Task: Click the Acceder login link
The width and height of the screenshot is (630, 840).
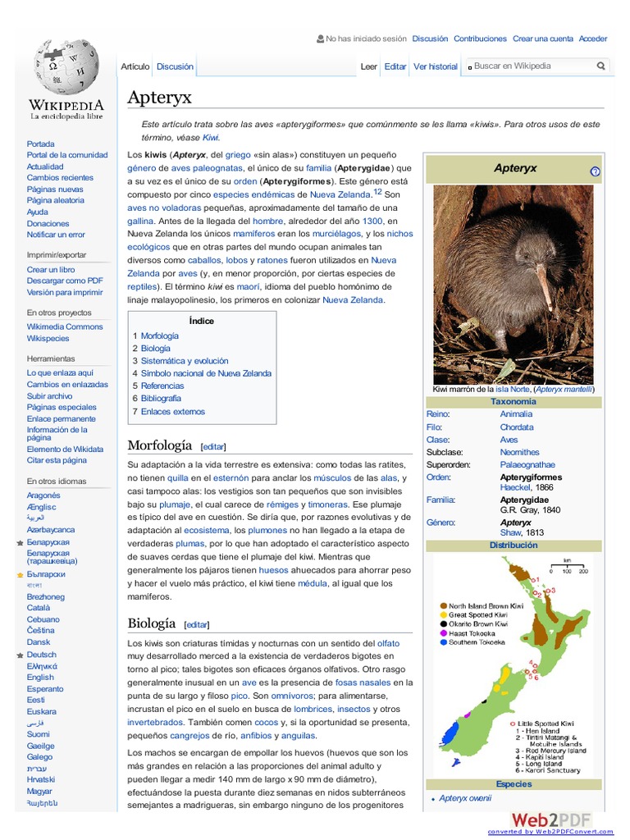Action: [593, 39]
